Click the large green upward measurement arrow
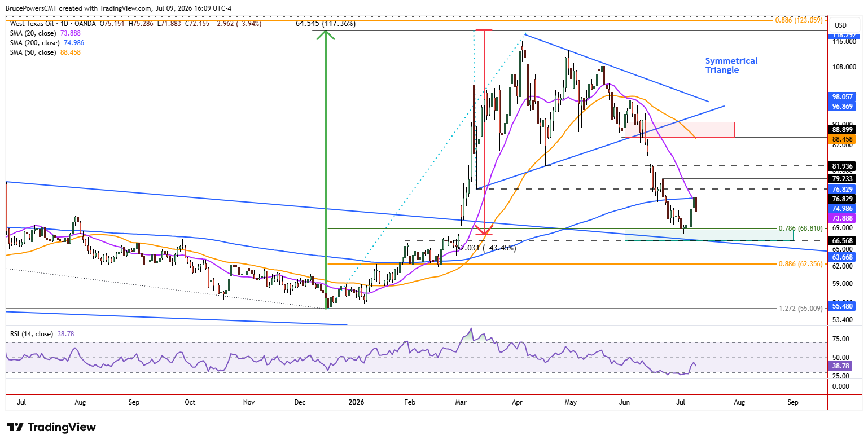 click(326, 169)
